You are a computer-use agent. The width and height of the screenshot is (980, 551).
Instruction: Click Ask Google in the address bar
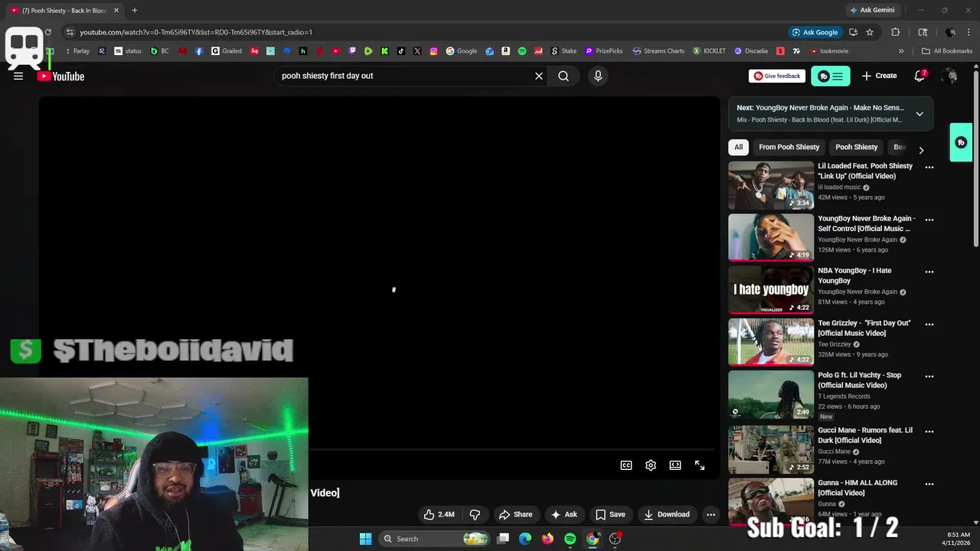click(815, 32)
